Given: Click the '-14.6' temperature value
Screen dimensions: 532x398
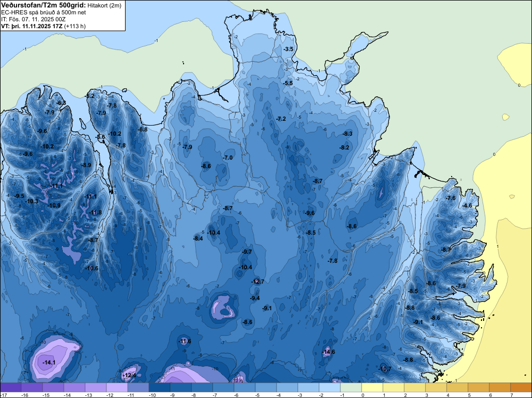Looking at the screenshot, I should tap(328, 352).
